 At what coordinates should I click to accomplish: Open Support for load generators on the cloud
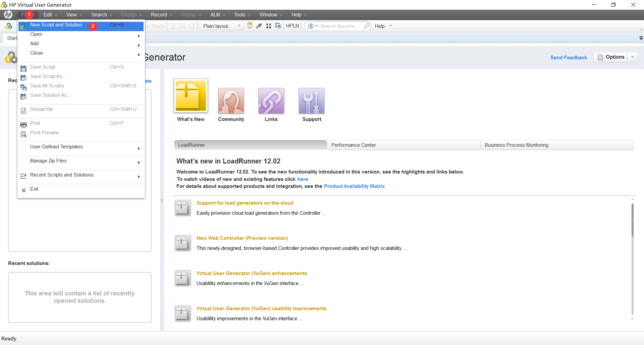coord(245,203)
